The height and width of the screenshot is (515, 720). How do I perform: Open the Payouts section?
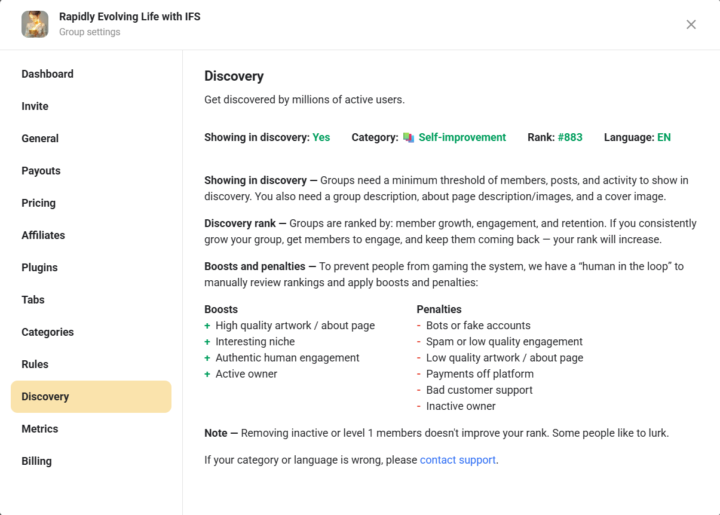[41, 171]
